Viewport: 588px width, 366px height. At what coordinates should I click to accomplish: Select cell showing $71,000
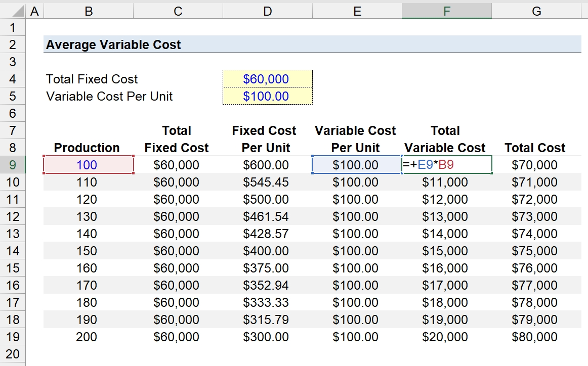[536, 182]
